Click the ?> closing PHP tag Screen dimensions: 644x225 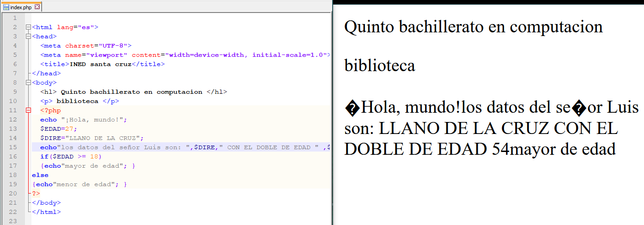[x=36, y=194]
